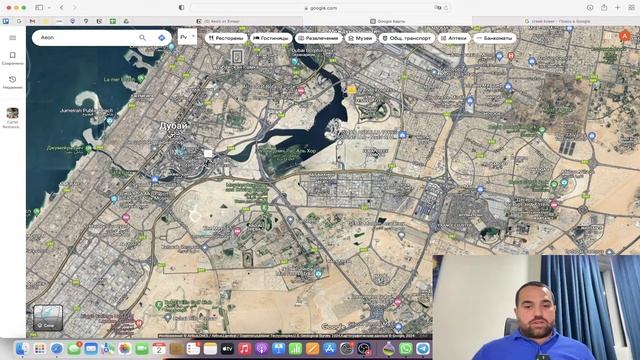The width and height of the screenshot is (640, 360).
Task: Go back in Safari
Action: [x=62, y=7]
